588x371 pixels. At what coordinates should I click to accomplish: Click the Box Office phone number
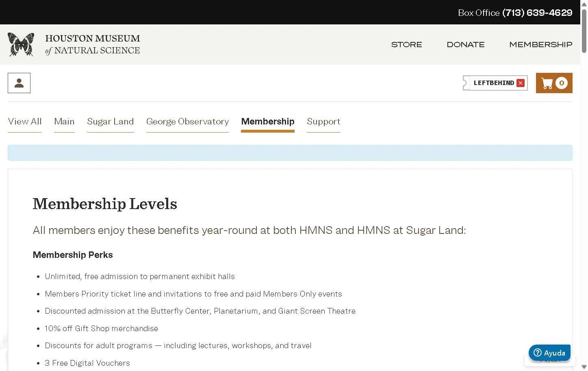pyautogui.click(x=537, y=13)
